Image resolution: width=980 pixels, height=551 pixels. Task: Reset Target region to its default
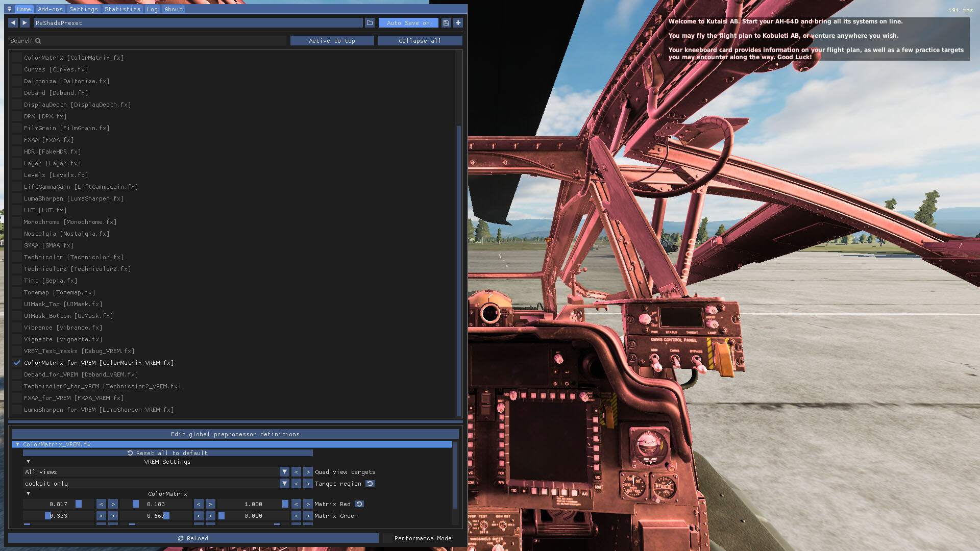click(370, 484)
